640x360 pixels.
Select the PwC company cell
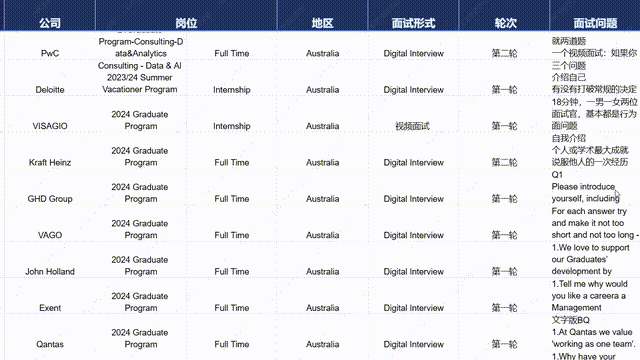(50, 53)
